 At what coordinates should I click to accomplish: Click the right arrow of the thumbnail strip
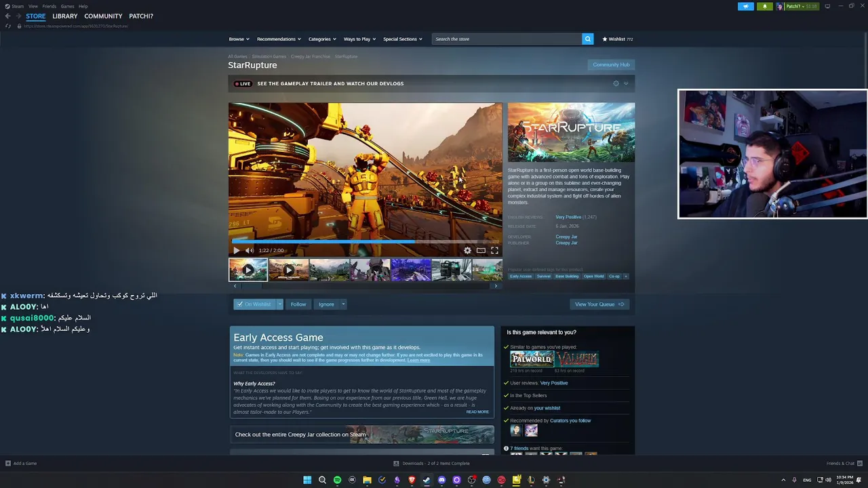[x=496, y=286]
